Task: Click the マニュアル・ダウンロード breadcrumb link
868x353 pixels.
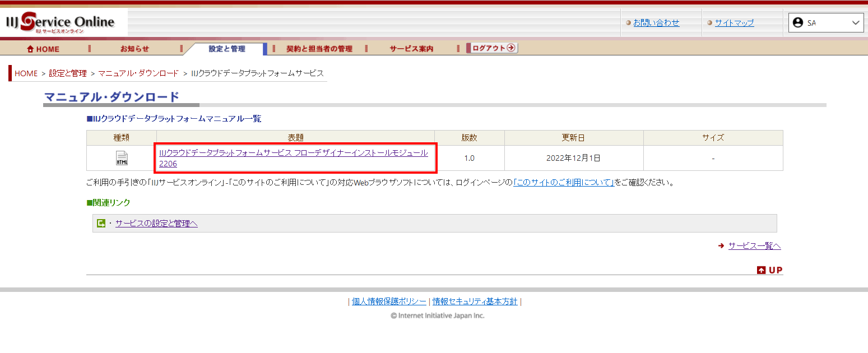Action: click(138, 73)
